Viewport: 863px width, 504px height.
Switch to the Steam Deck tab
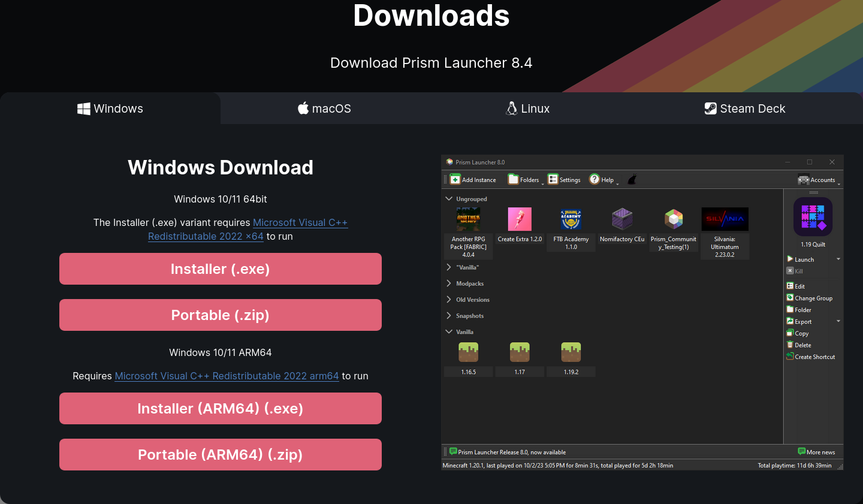(x=745, y=108)
